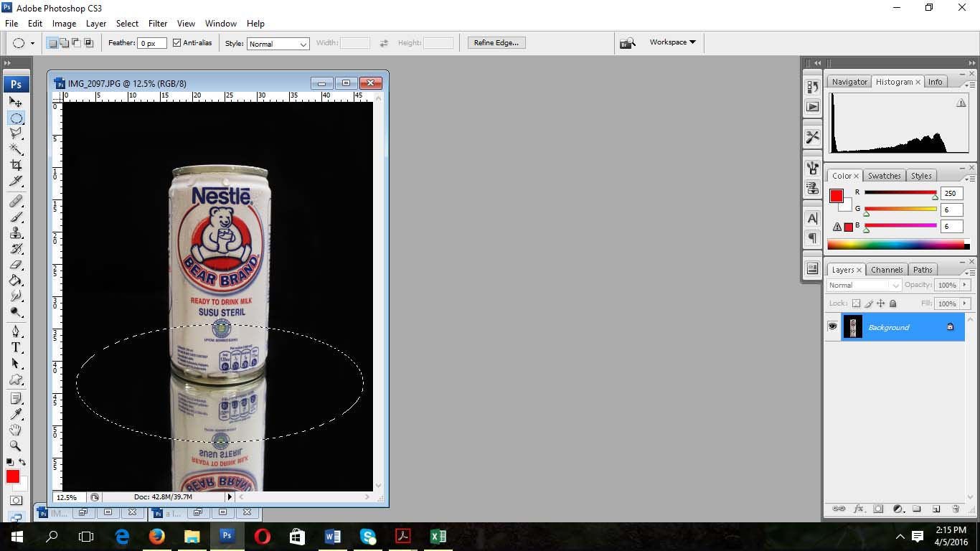This screenshot has height=551, width=980.
Task: Select the Zoom tool
Action: (16, 446)
